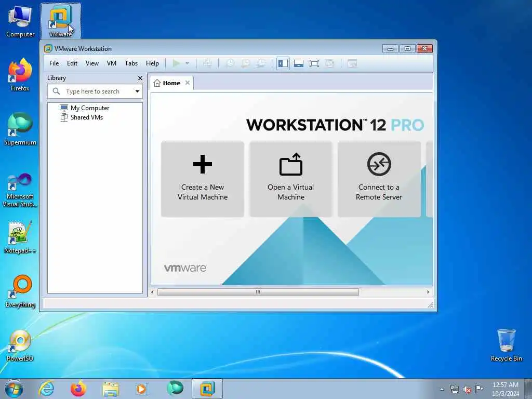Open the Help menu
The height and width of the screenshot is (399, 532).
(152, 63)
